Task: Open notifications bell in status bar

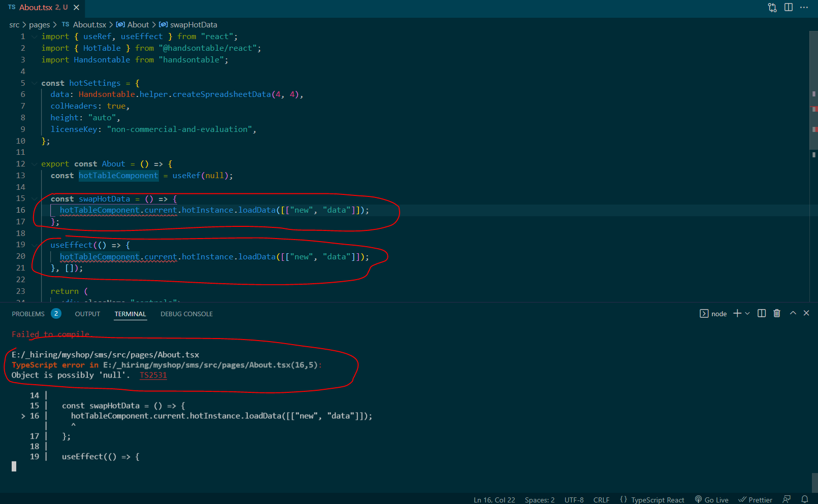Action: point(804,499)
